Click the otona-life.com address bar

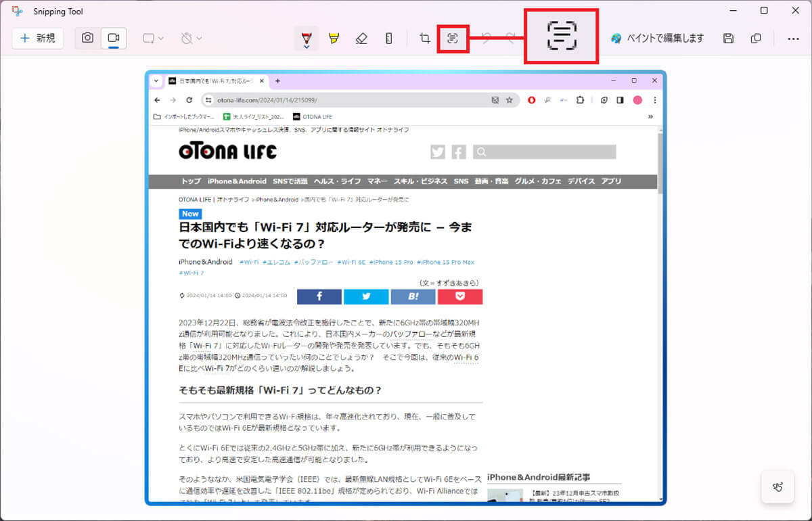360,99
